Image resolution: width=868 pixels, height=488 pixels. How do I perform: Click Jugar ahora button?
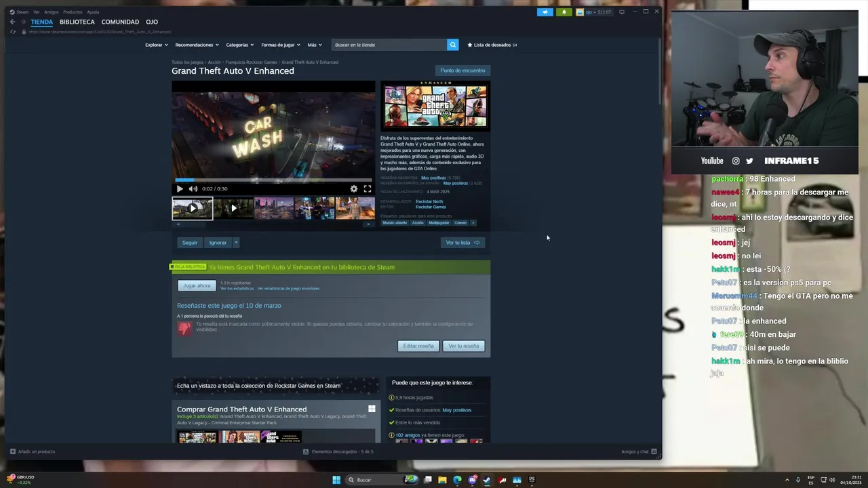tap(197, 285)
